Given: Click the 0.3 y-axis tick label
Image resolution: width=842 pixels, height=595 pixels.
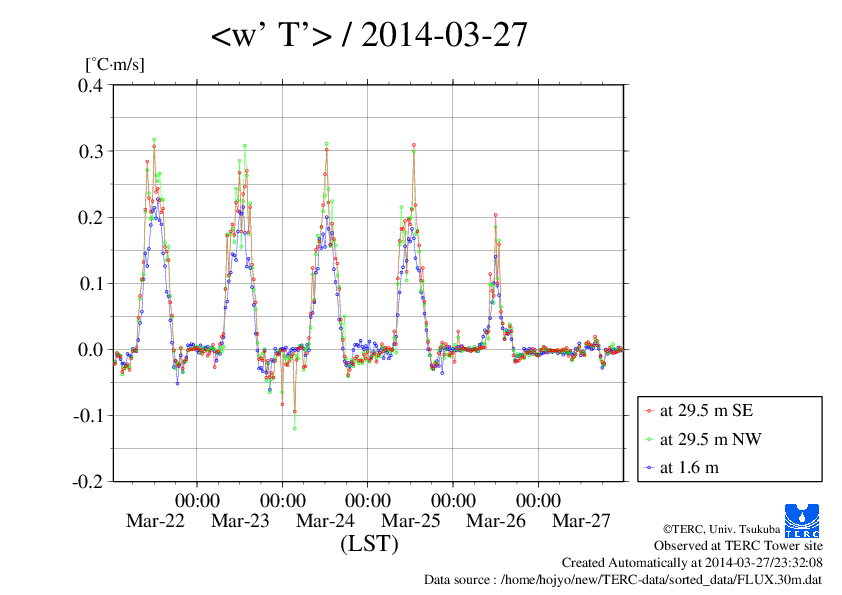Looking at the screenshot, I should click(90, 151).
